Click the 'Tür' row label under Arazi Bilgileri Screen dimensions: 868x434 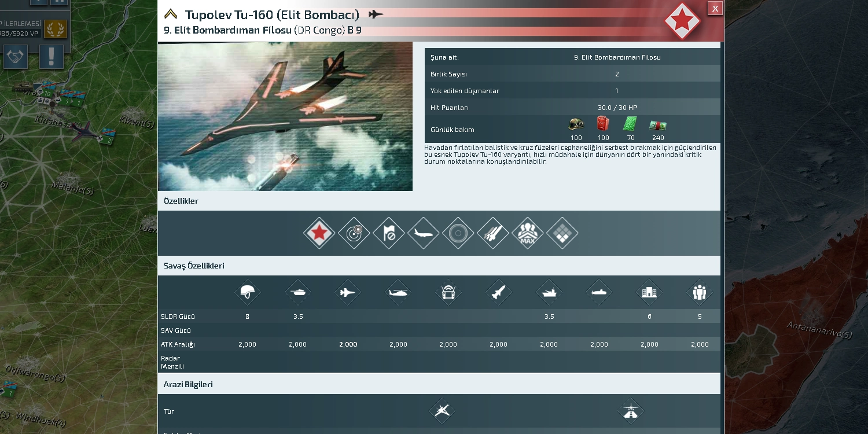pyautogui.click(x=169, y=411)
